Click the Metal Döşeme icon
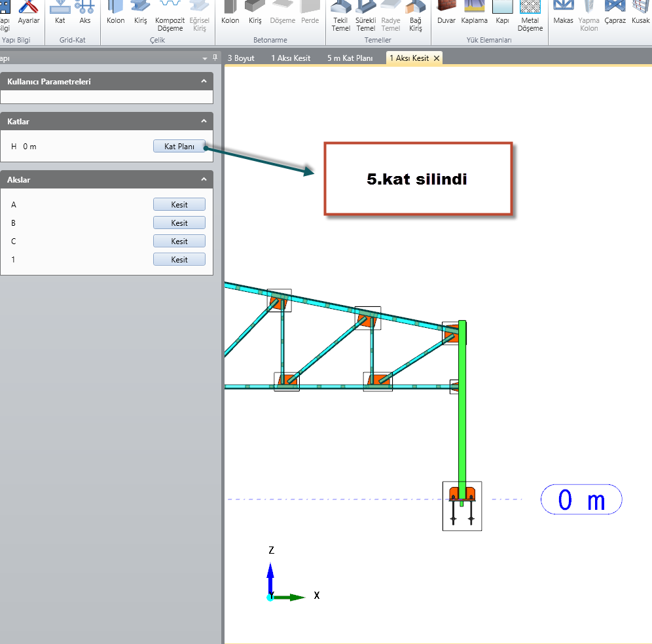 click(530, 14)
